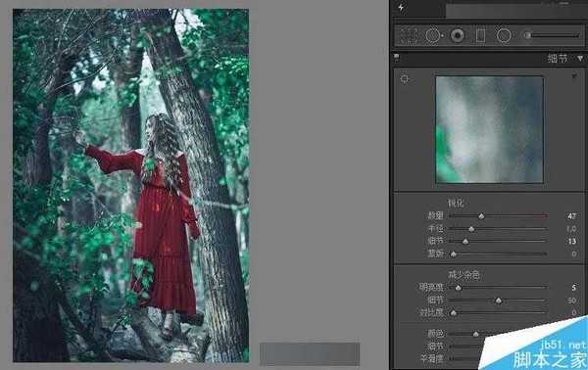Choose the Graduated Filter tool
588x370 pixels.
point(480,36)
